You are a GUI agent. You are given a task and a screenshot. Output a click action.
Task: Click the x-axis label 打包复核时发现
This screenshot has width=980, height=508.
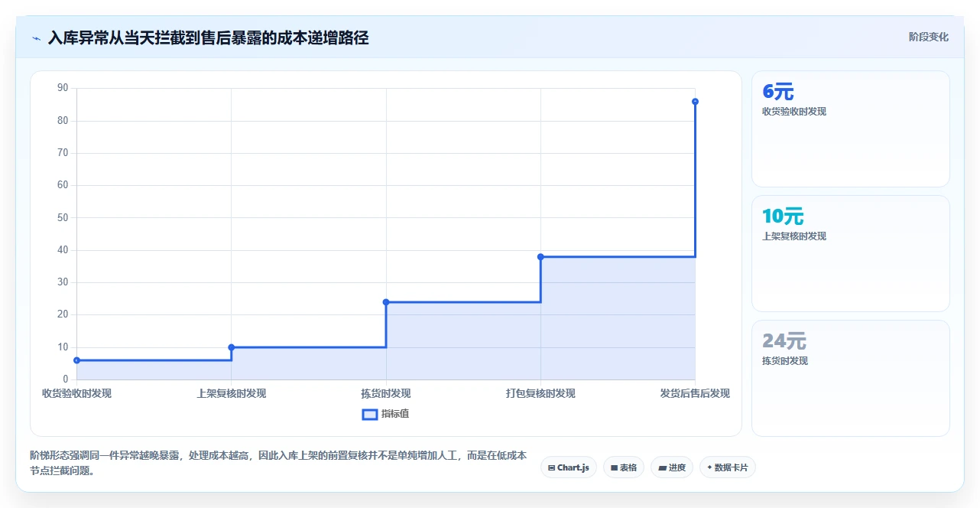(x=540, y=393)
